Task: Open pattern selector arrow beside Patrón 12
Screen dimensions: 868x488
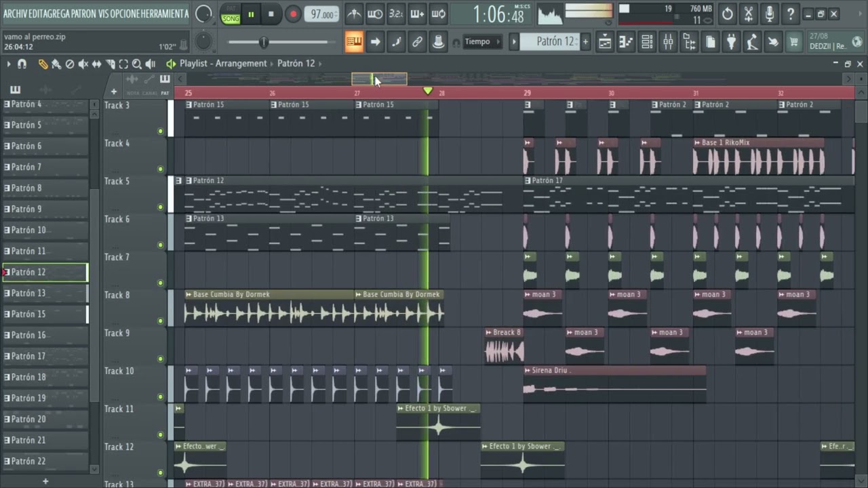Action: tap(514, 42)
